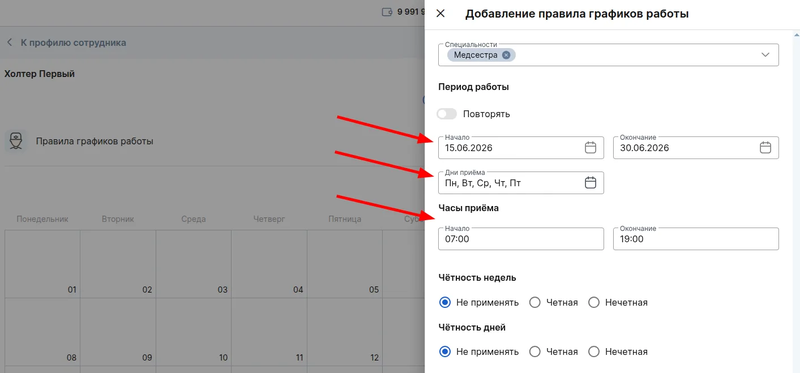Select calendar day cell 10
Screen dimensions: 800x373
pos(194,332)
